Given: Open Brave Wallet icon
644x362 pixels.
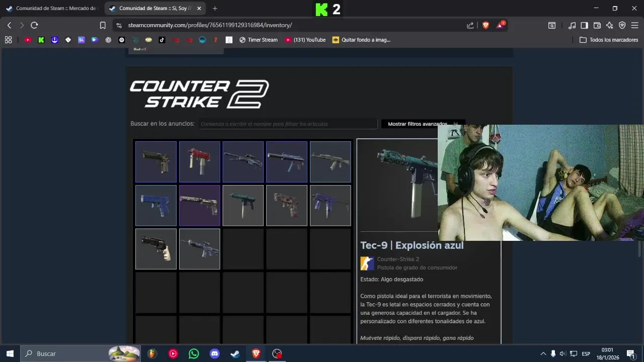Looking at the screenshot, I should click(597, 25).
